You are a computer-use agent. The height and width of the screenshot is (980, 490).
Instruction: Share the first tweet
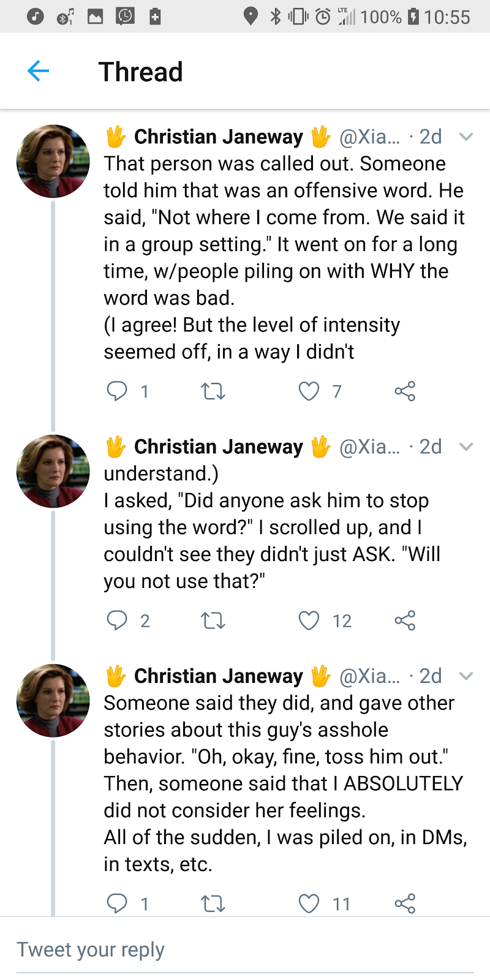pos(405,391)
